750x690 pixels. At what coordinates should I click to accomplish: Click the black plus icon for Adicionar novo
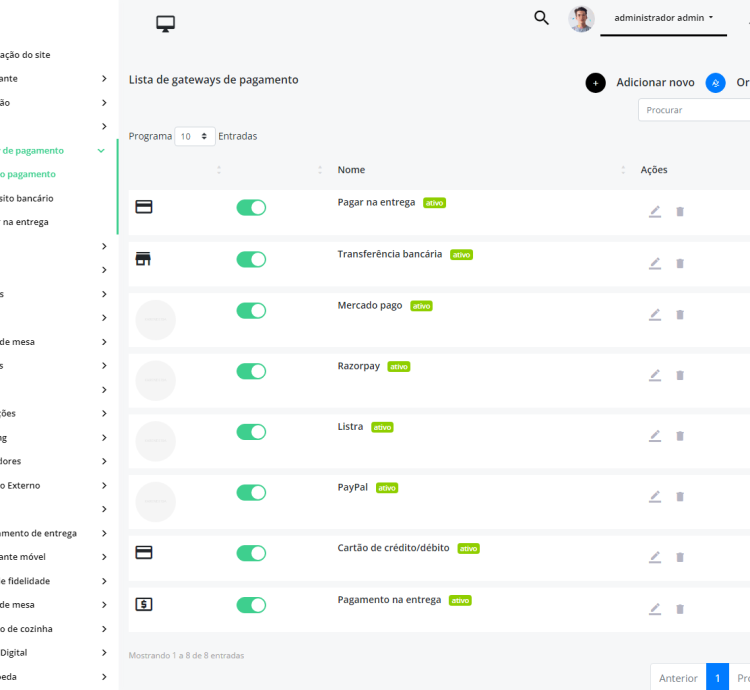[595, 83]
